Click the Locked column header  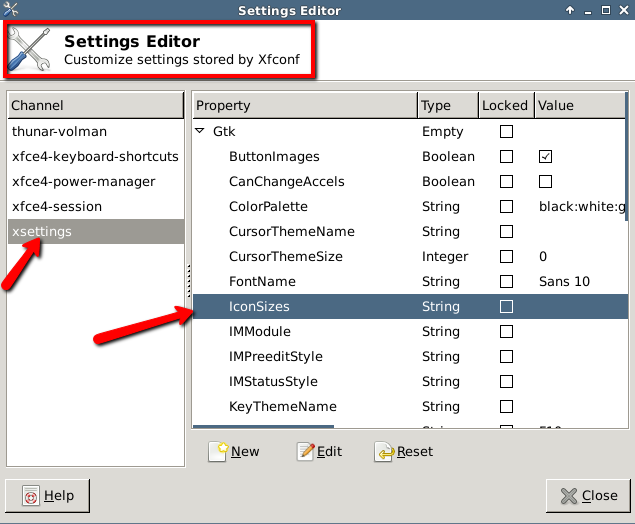(506, 105)
